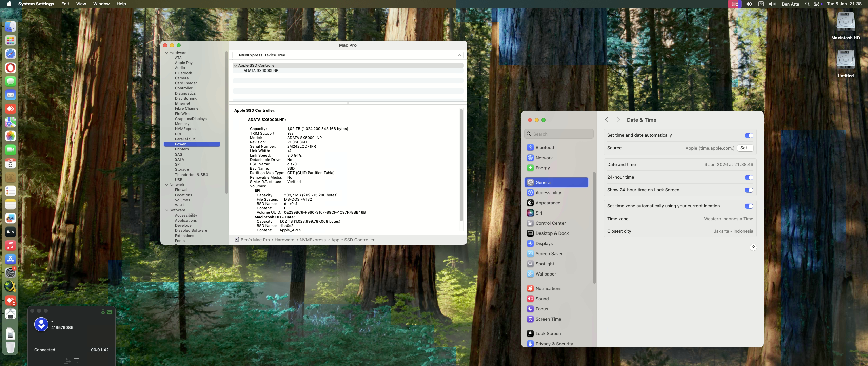Select Disabled Software in the Mac Pro sidebar
The width and height of the screenshot is (868, 366).
[191, 230]
